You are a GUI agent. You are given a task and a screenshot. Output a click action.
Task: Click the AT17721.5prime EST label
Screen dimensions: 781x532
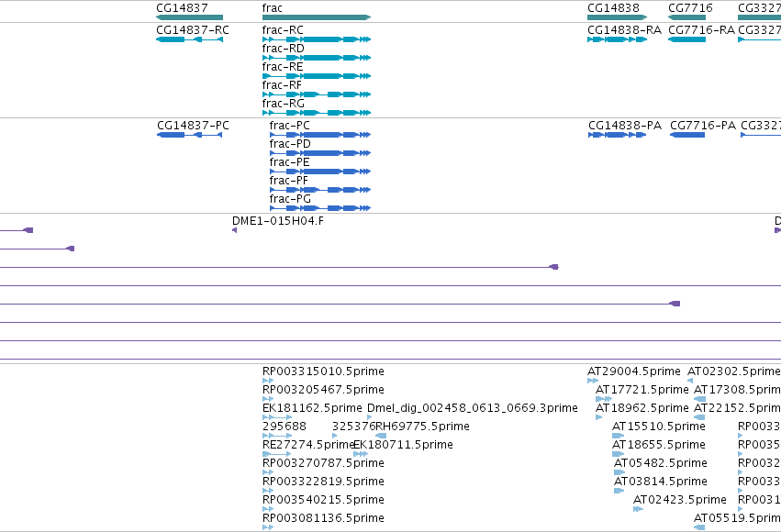[642, 390]
